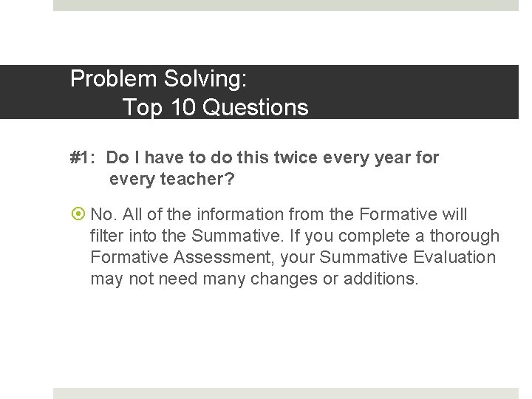This screenshot has width=532, height=399.
Task: Click the line "may not need many changes or additions."
Action: tap(254, 279)
